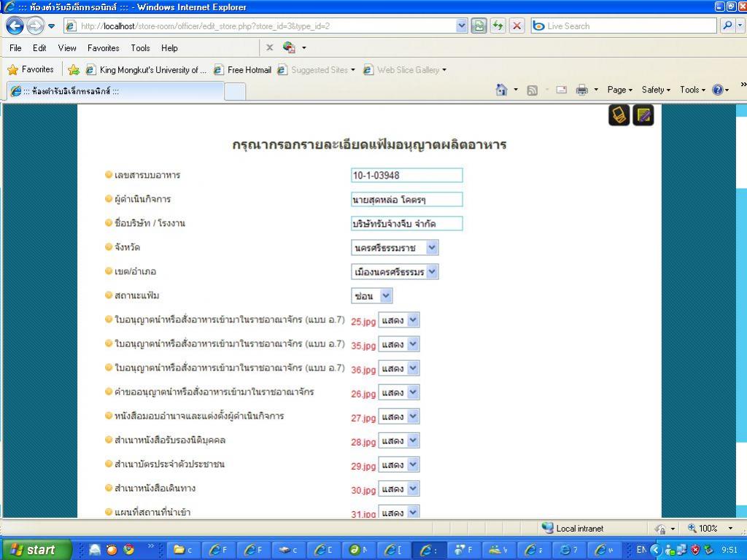Click the Read Mail envelope icon

pos(562,90)
